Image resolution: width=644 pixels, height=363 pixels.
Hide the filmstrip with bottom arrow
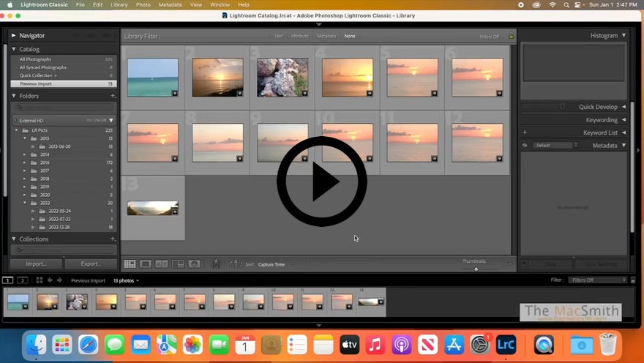tap(319, 325)
